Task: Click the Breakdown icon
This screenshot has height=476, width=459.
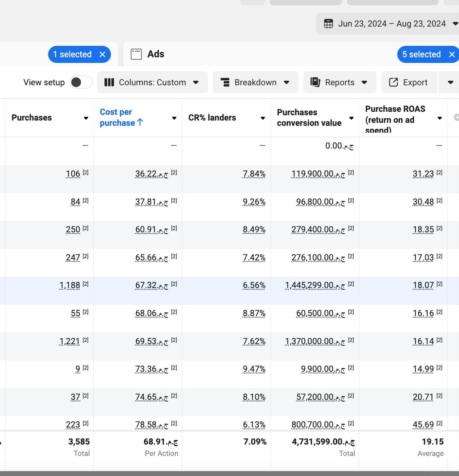Action: click(225, 82)
